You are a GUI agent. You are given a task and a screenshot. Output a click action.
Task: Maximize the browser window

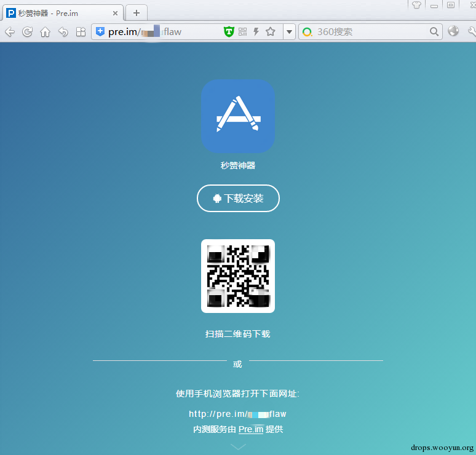(451, 5)
